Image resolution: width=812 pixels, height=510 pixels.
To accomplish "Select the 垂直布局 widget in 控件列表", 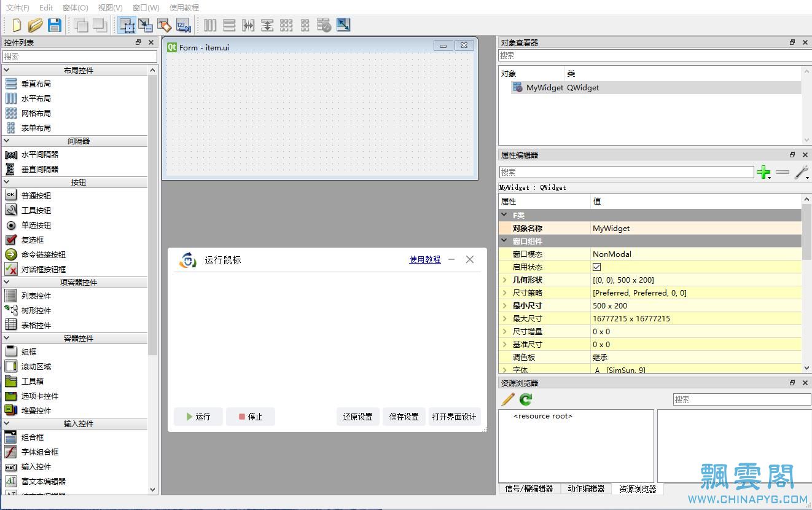I will [36, 84].
